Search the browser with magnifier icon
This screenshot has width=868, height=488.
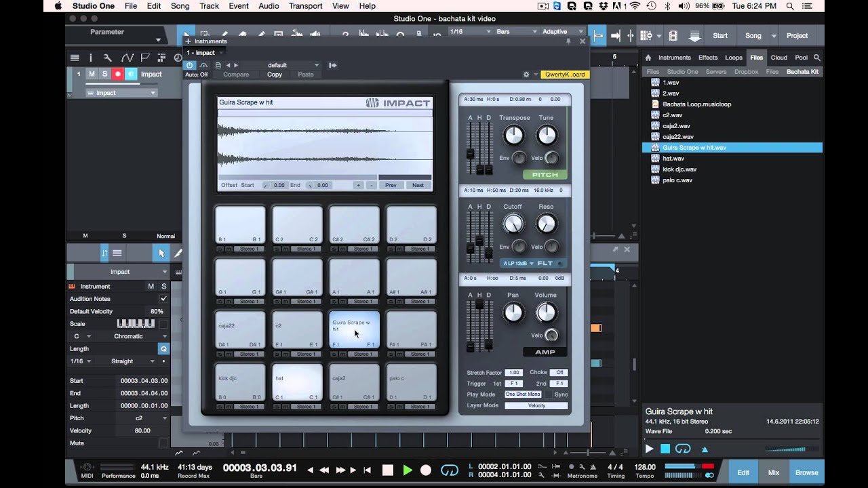(817, 58)
